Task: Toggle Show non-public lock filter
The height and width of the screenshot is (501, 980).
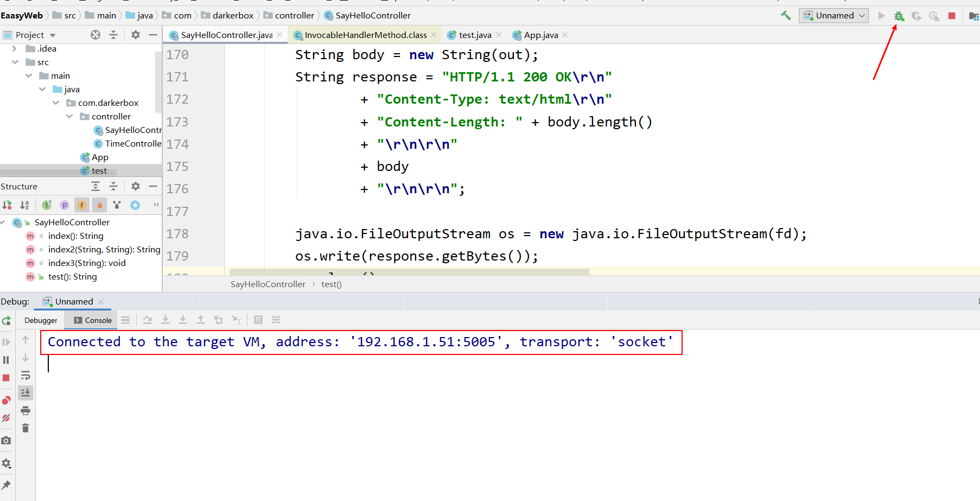Action: [x=99, y=205]
